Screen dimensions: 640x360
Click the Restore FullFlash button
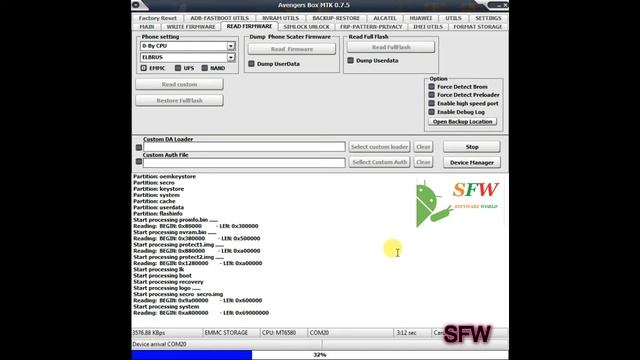click(x=179, y=100)
